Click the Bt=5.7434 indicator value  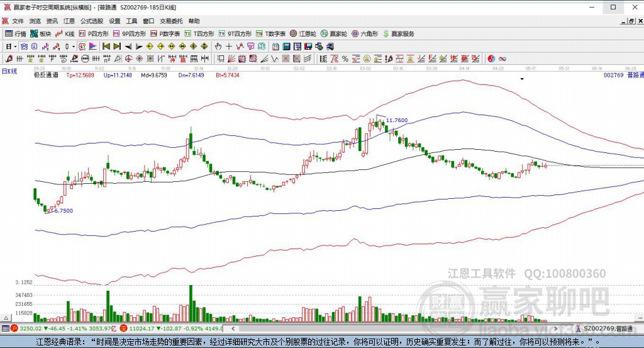point(228,75)
